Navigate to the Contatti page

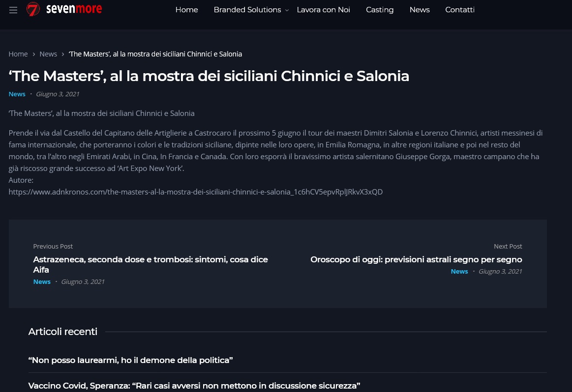tap(459, 10)
